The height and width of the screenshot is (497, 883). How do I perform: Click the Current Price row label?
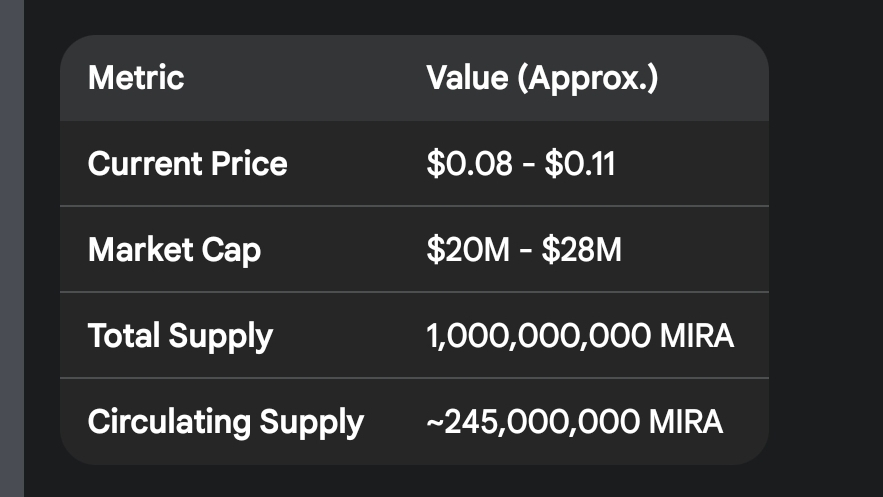188,164
